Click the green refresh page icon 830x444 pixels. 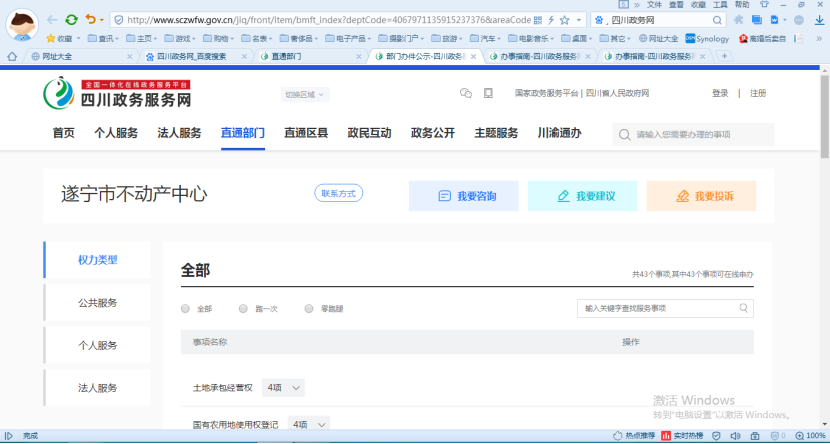(x=71, y=19)
